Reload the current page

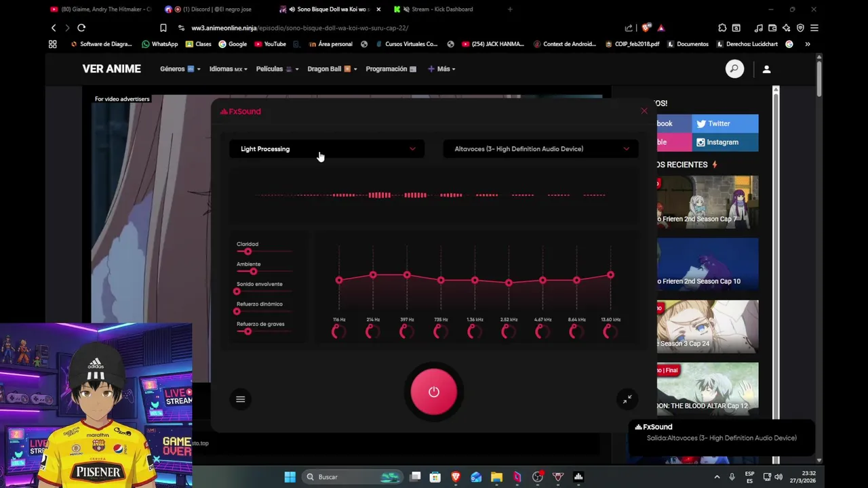tap(81, 28)
